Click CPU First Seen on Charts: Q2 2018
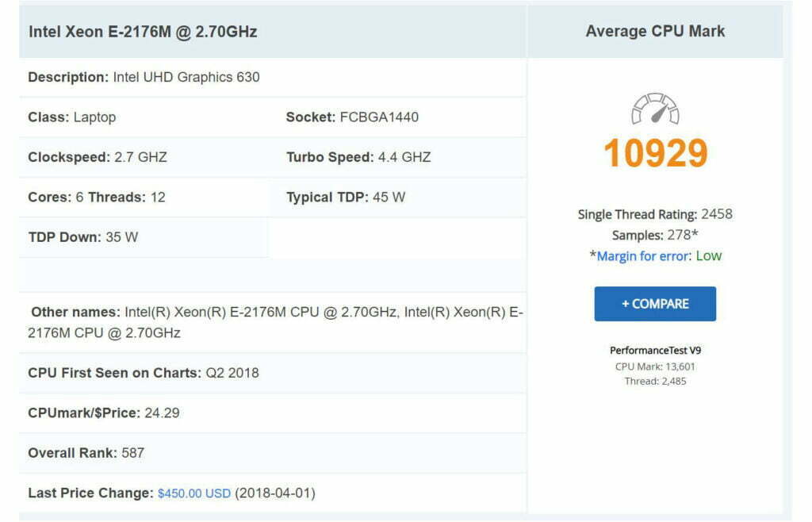Viewport: 812px width, 522px height. coord(144,373)
